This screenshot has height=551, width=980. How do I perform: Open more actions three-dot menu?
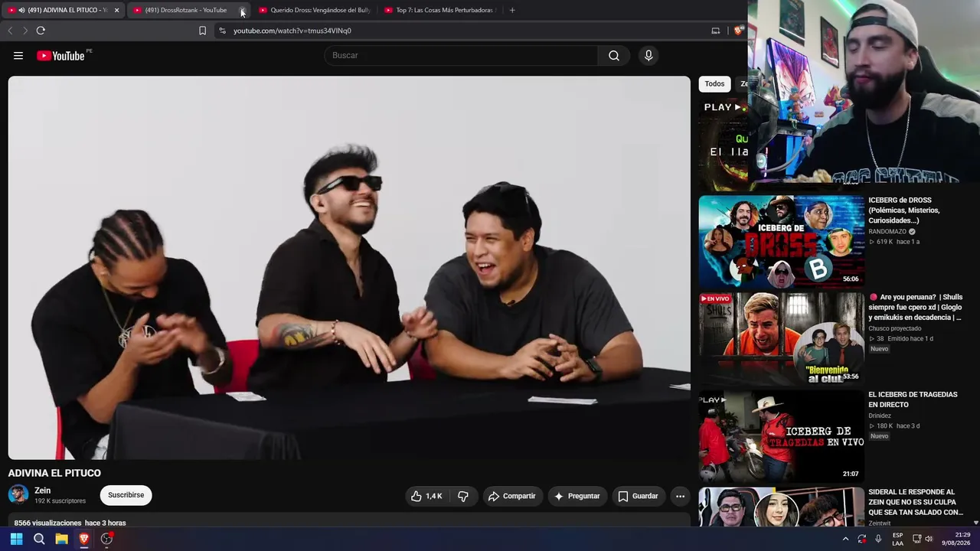pyautogui.click(x=680, y=496)
